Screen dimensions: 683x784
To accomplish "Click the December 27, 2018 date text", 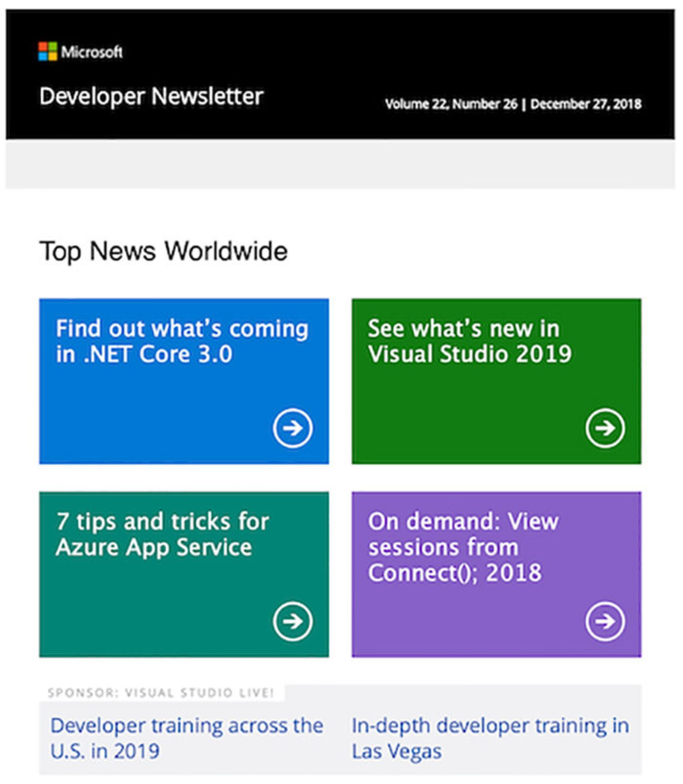I will tap(586, 104).
